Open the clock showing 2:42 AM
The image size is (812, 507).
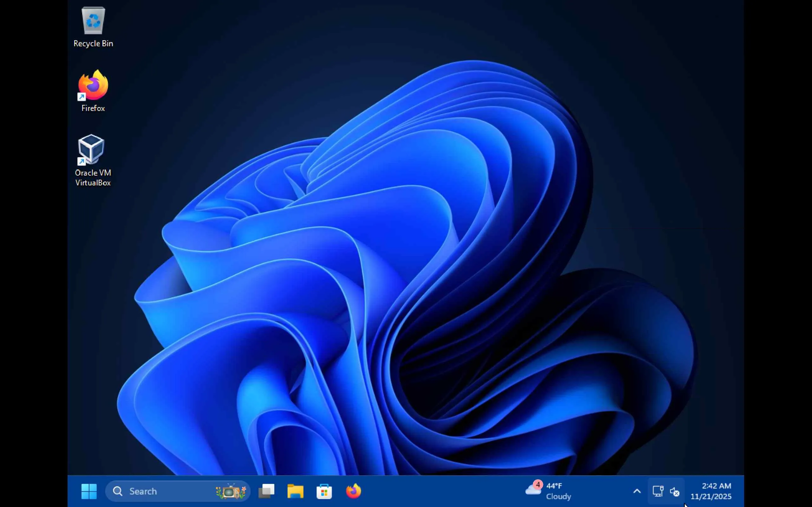(x=716, y=486)
